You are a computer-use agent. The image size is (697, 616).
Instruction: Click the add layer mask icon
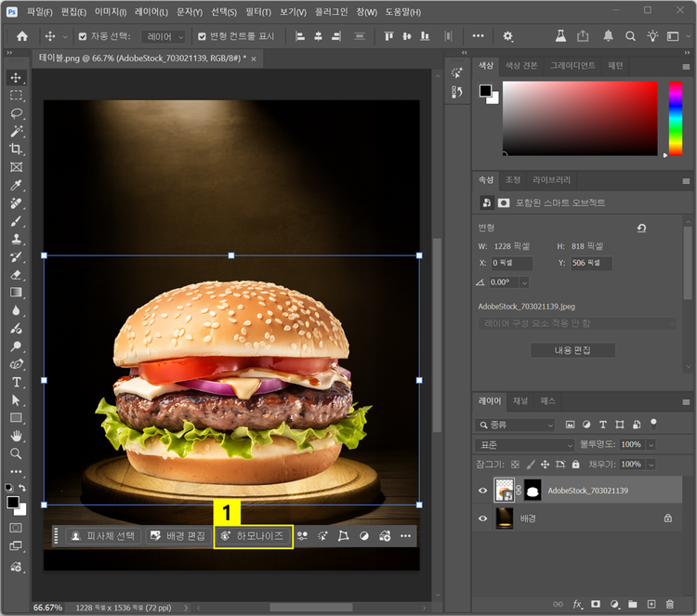[596, 604]
